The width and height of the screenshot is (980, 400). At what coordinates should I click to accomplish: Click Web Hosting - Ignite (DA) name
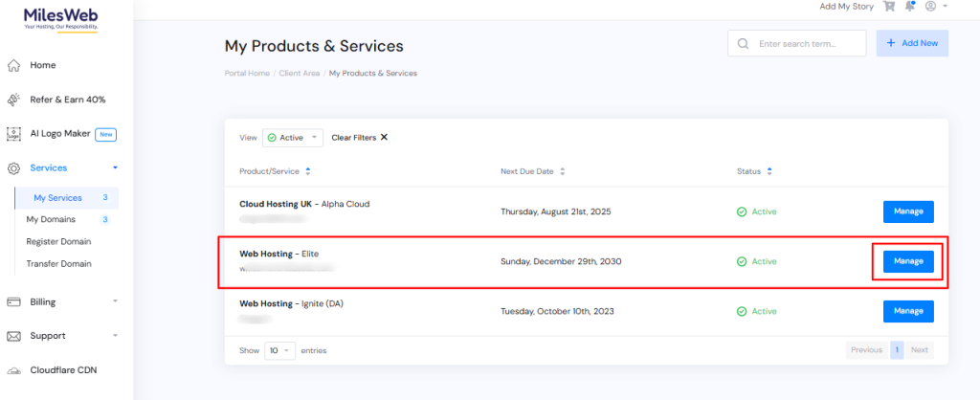(291, 303)
